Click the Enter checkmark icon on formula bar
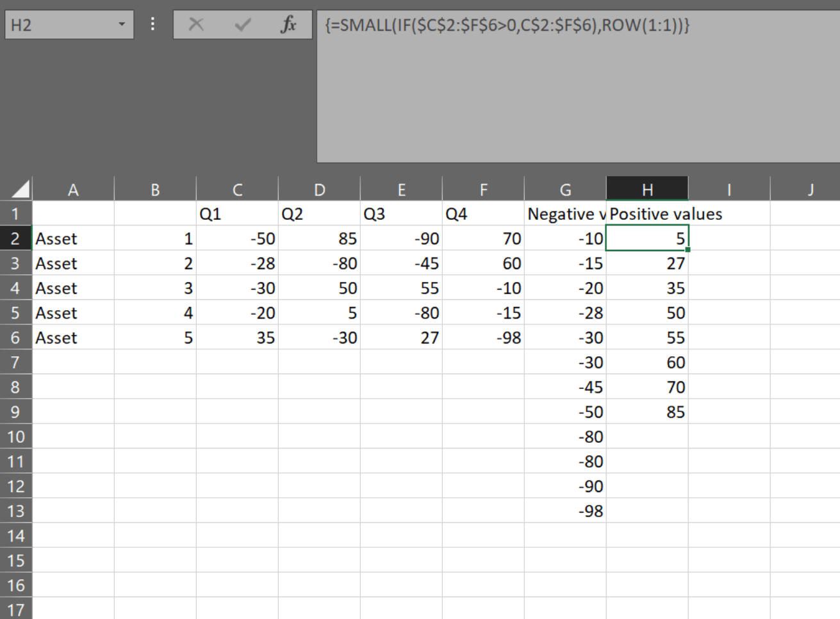 click(241, 25)
